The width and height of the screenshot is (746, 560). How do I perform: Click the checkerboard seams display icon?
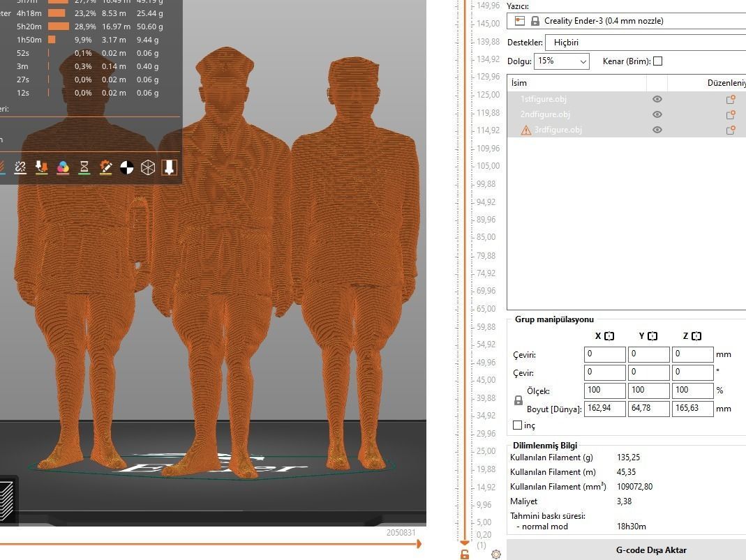point(127,167)
